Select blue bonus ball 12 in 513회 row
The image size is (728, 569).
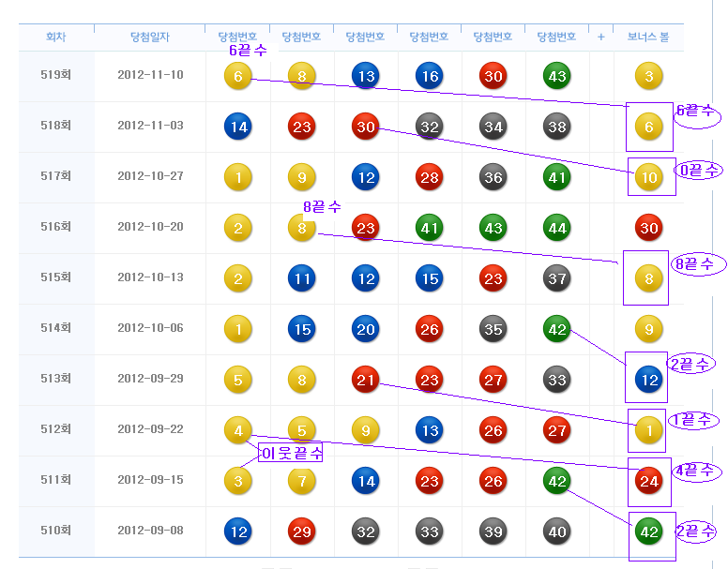pyautogui.click(x=648, y=380)
